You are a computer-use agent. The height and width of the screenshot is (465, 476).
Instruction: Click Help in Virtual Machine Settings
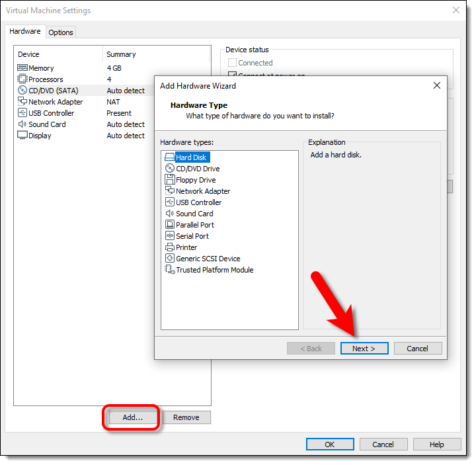(437, 444)
